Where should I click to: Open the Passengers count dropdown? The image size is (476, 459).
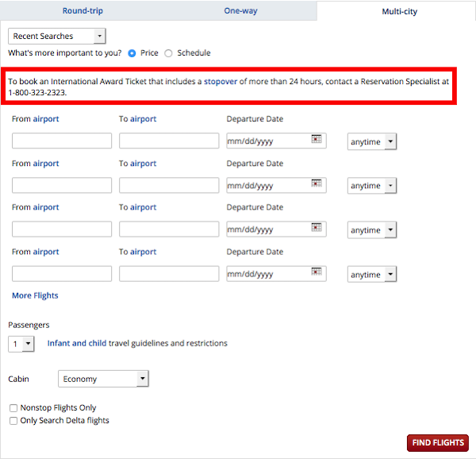coord(21,344)
